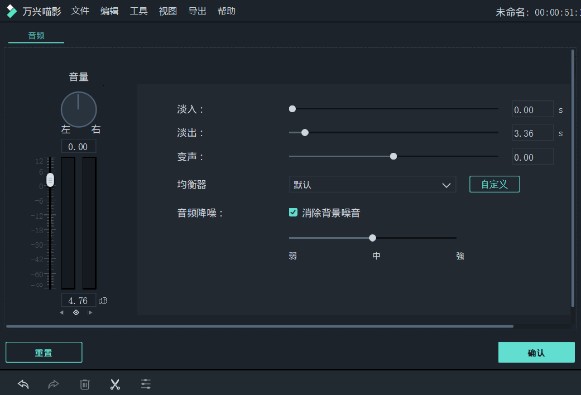Click the balance value field 0.00
This screenshot has height=395, width=581.
click(78, 146)
